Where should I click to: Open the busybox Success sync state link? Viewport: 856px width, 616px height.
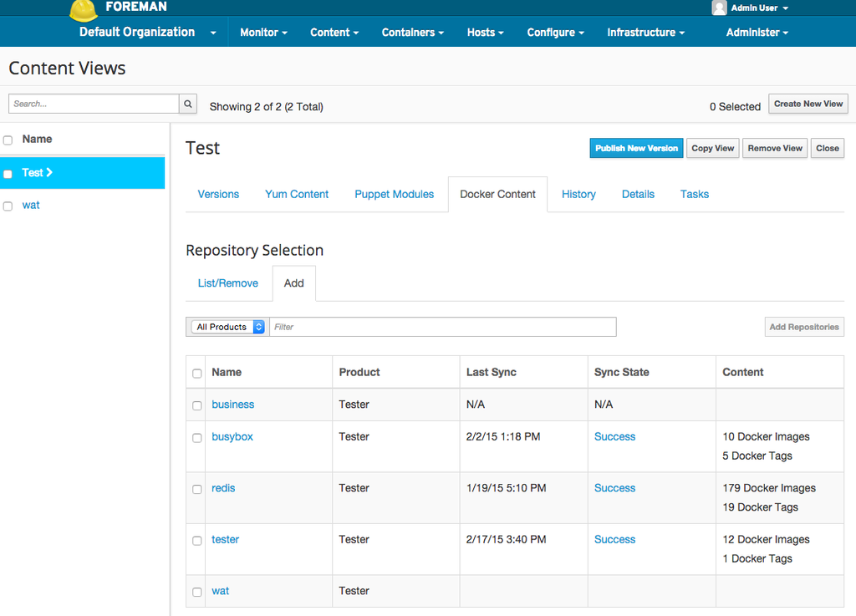(614, 436)
